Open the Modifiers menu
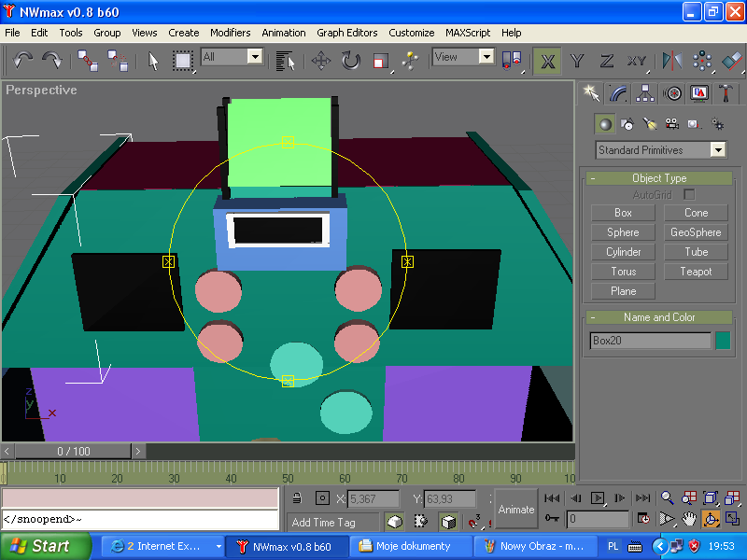Viewport: 747px width, 560px height. tap(230, 33)
